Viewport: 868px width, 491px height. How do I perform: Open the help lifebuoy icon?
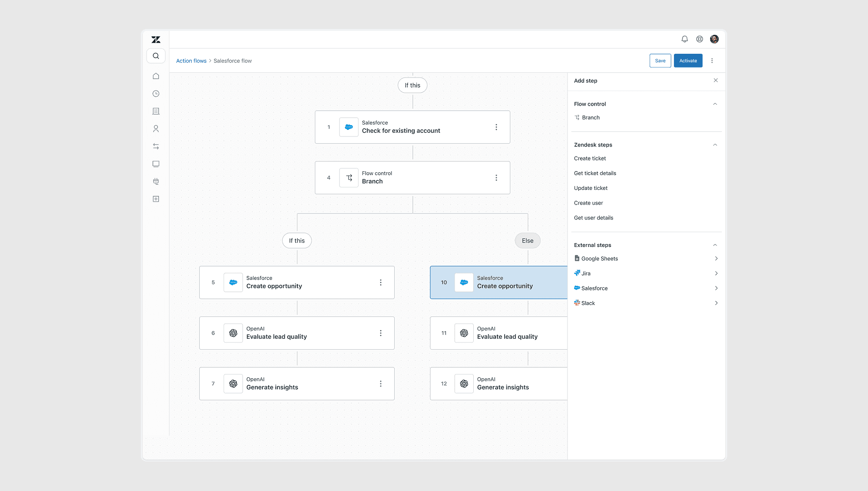(700, 39)
